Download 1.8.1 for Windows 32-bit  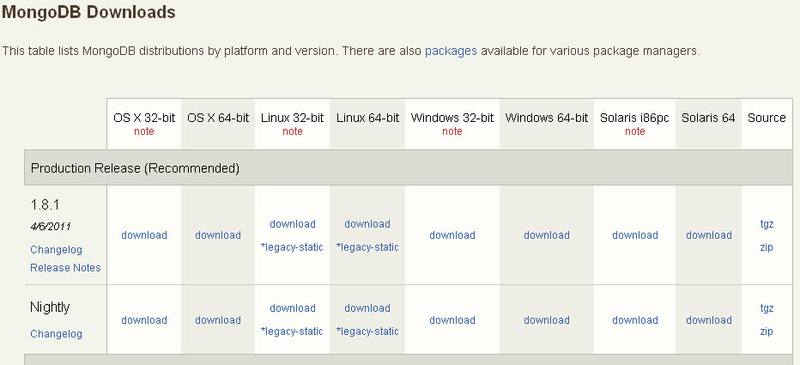tap(452, 235)
